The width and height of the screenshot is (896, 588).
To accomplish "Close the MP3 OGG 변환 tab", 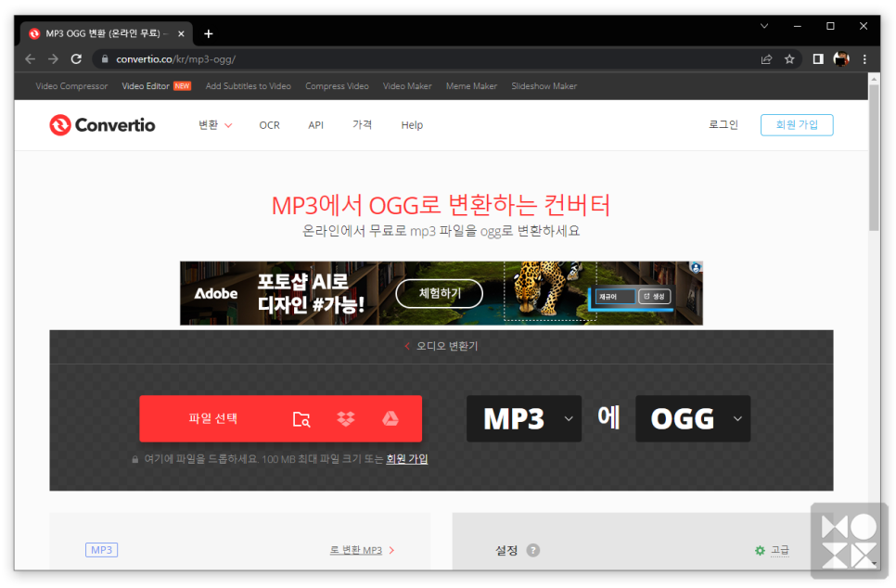I will (181, 33).
